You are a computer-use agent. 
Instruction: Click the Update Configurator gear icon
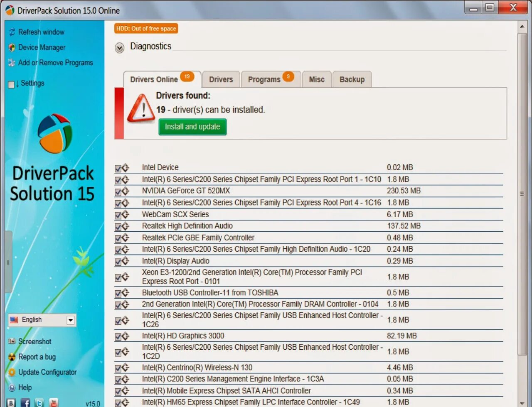pos(12,372)
